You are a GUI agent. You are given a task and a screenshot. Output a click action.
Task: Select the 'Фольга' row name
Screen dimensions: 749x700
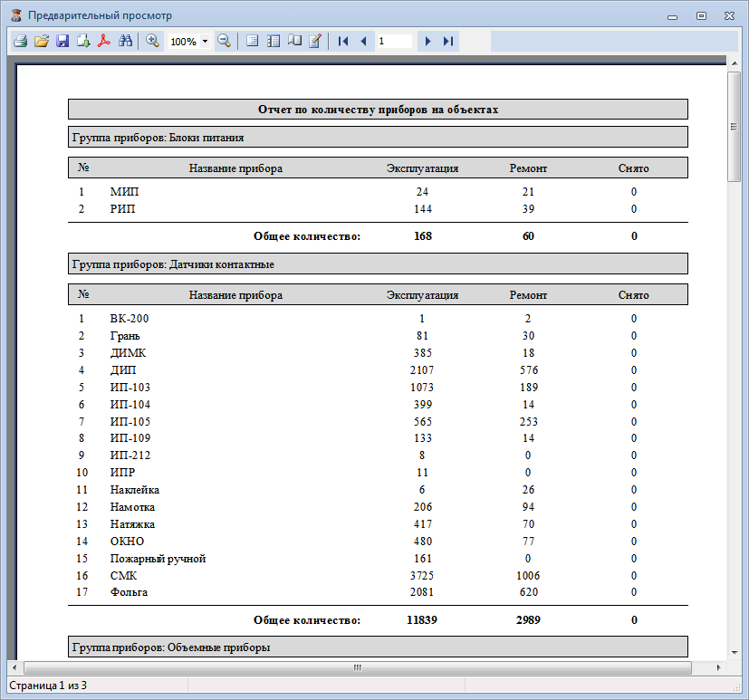coord(129,592)
